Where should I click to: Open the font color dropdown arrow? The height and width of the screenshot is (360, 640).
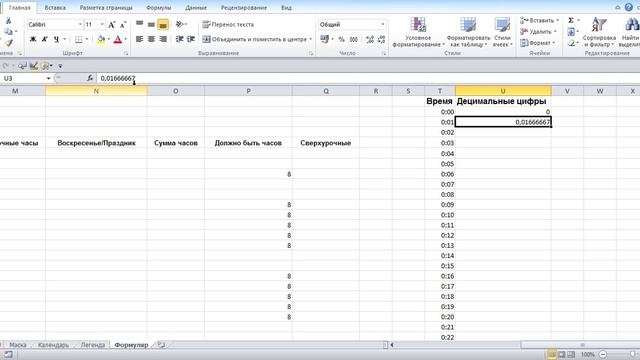tap(125, 40)
